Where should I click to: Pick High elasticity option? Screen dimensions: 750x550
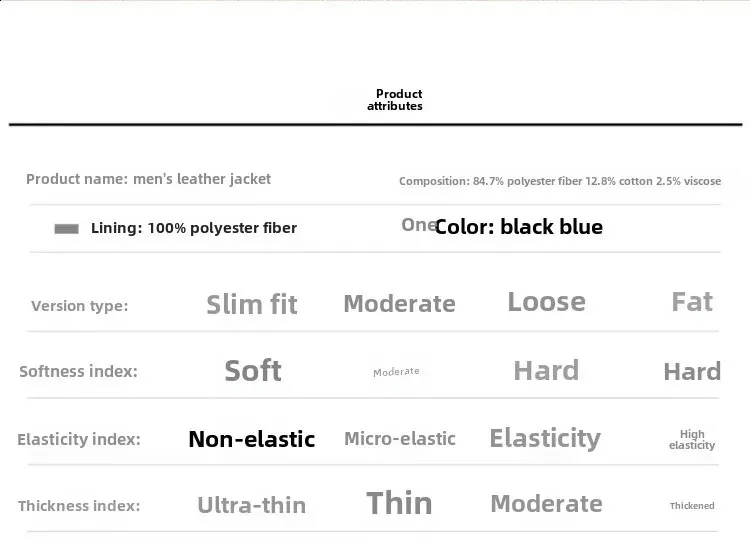[692, 440]
